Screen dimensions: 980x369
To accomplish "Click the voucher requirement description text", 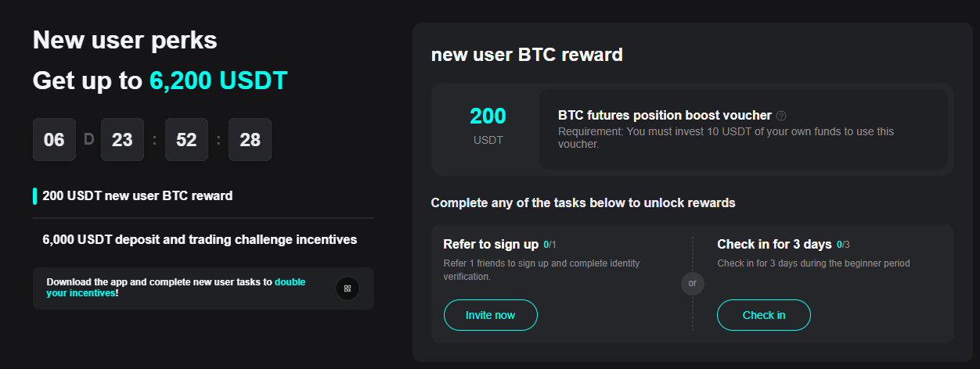I will (x=726, y=138).
